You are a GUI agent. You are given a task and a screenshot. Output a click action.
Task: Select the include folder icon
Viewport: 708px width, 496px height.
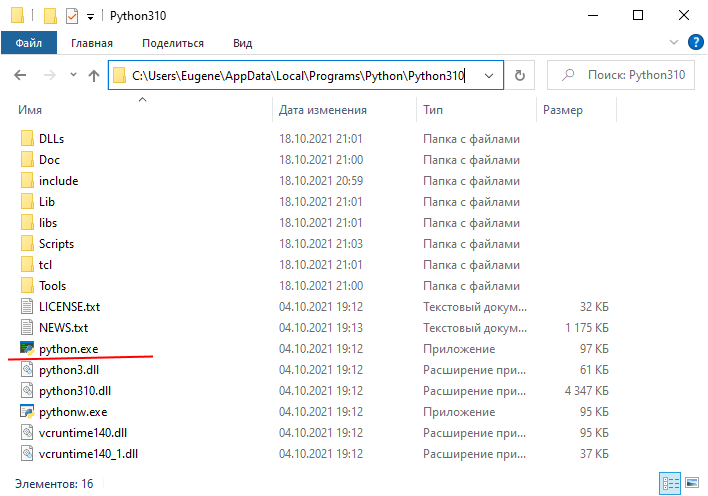pos(27,180)
